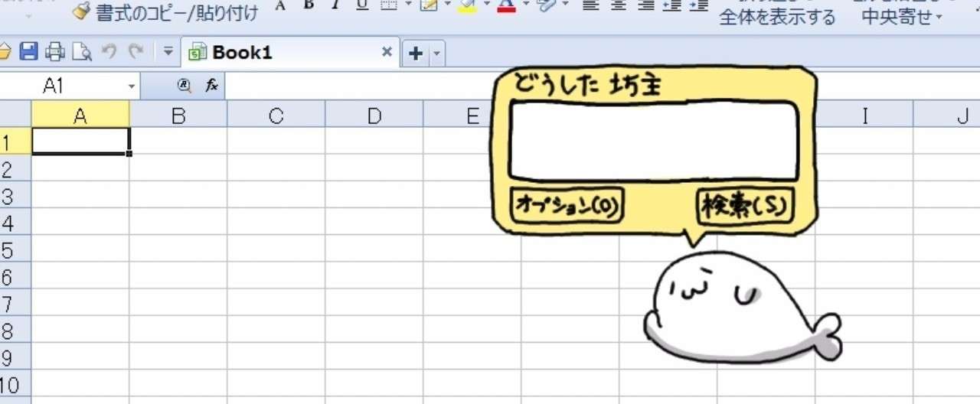This screenshot has width=980, height=404.
Task: Click the format painter copy/paste brush icon
Action: click(x=81, y=11)
